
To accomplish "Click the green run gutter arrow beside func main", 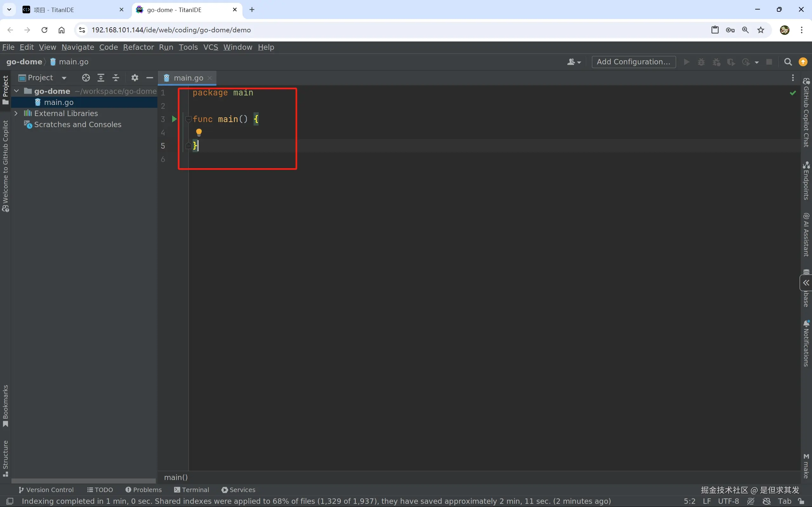I will pyautogui.click(x=174, y=119).
